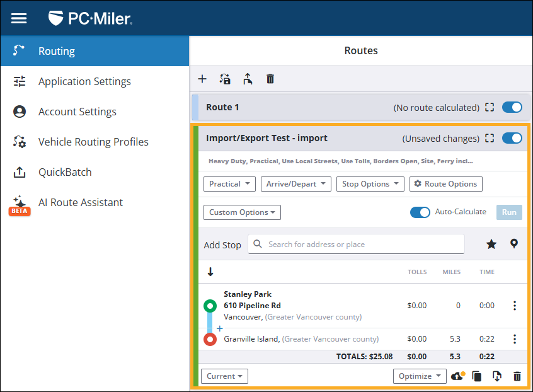The height and width of the screenshot is (392, 533).
Task: Click the map pin location icon
Action: pos(514,244)
